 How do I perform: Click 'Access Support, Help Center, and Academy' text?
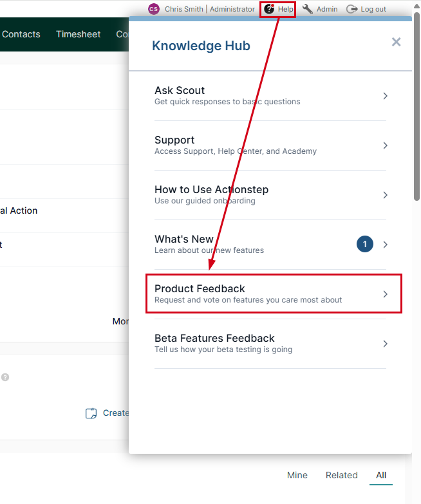point(236,151)
